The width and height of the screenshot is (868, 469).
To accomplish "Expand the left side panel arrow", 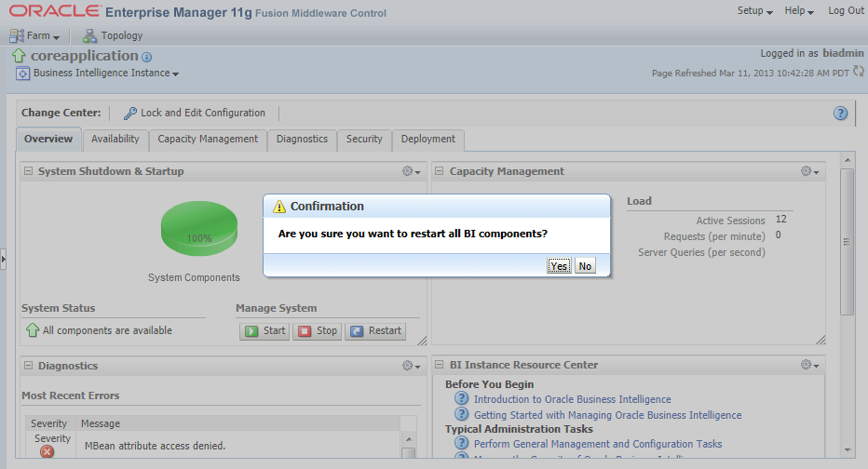I will 4,259.
